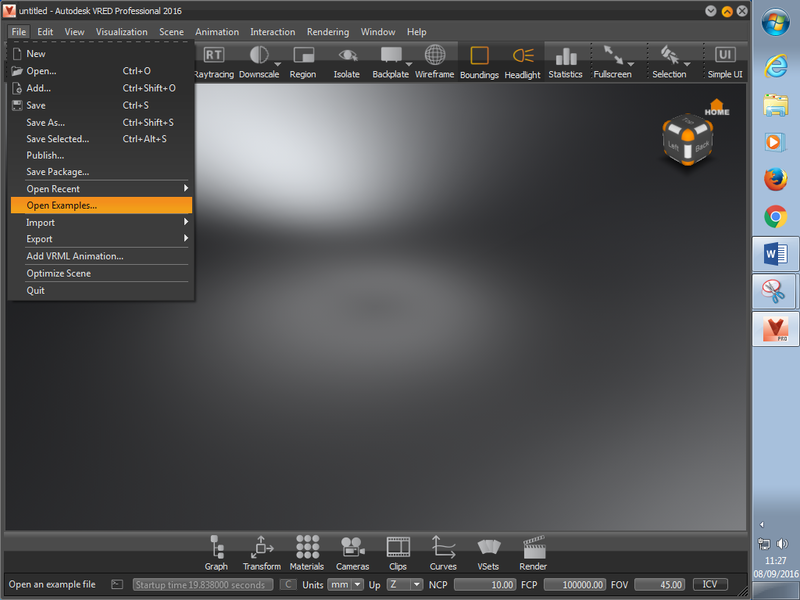Open the Rendering menu
Viewport: 800px width, 600px height.
tap(328, 32)
